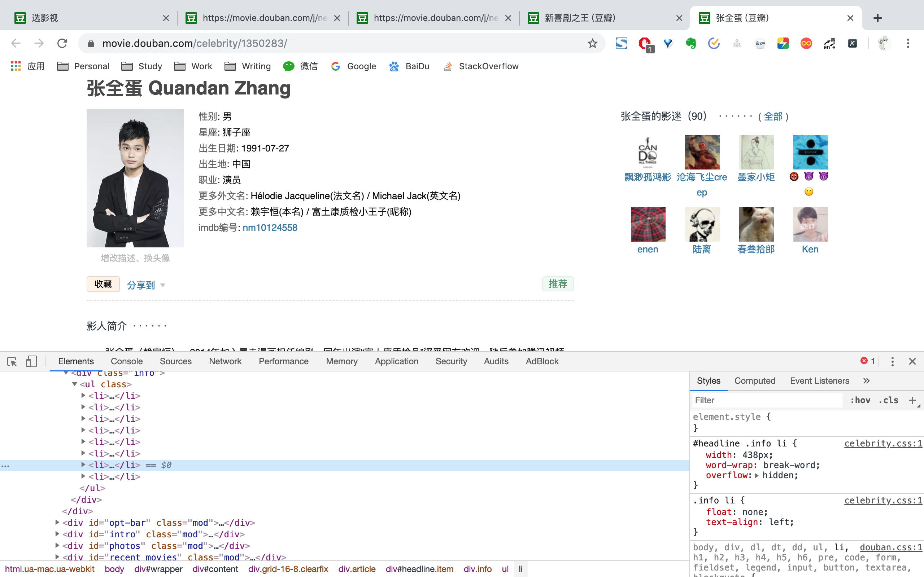The height and width of the screenshot is (577, 924).
Task: Toggle the .cls class editor
Action: point(889,400)
